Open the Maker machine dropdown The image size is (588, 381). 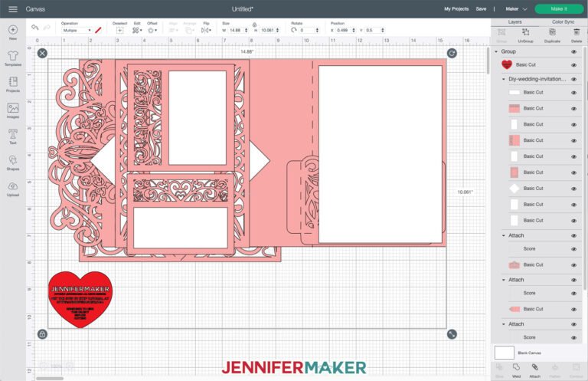[x=516, y=9]
